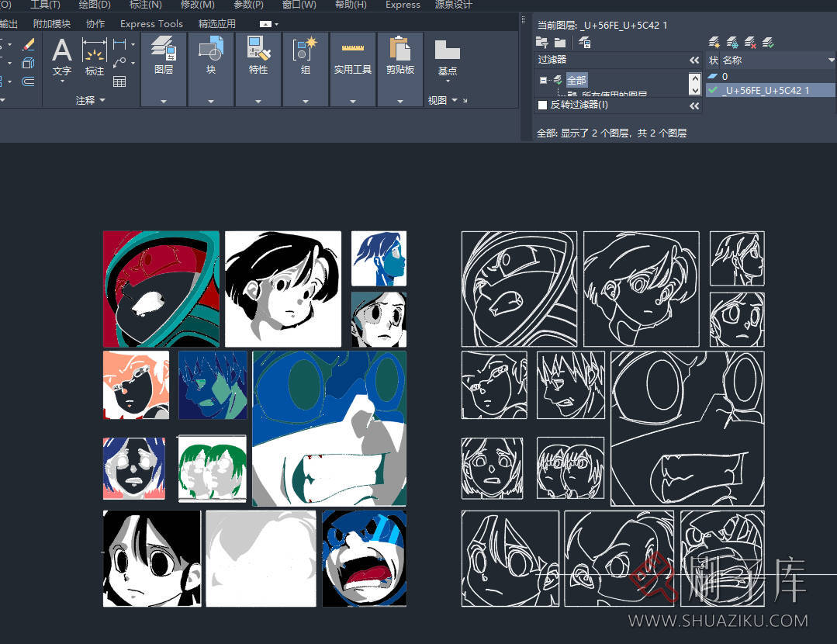Click the new layer icon in layer manager
This screenshot has height=644, width=837.
(x=714, y=43)
